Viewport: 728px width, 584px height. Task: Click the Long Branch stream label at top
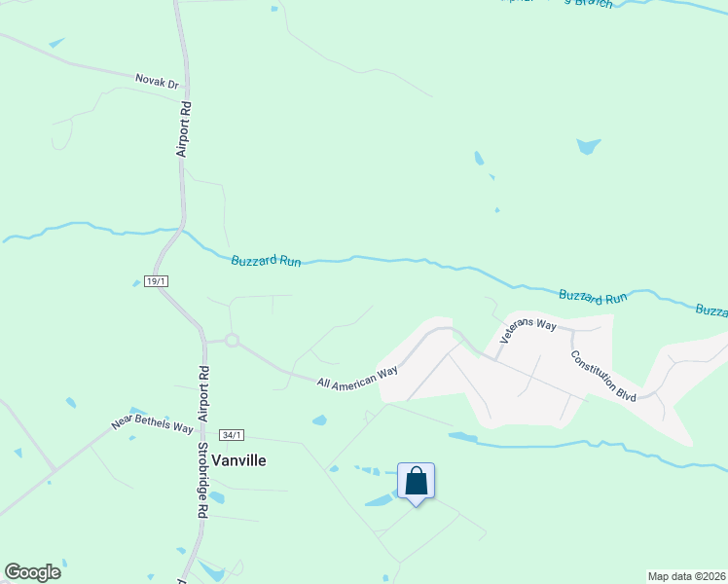pyautogui.click(x=589, y=3)
